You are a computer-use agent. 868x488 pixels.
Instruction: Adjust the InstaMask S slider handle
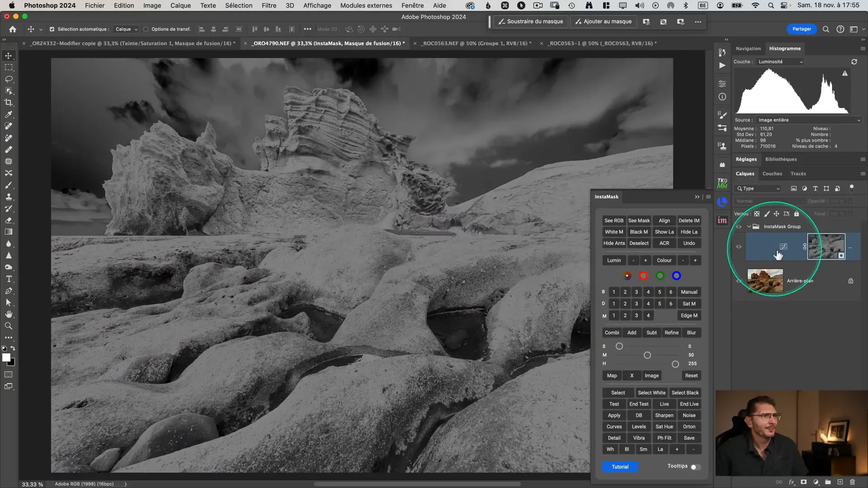point(619,347)
